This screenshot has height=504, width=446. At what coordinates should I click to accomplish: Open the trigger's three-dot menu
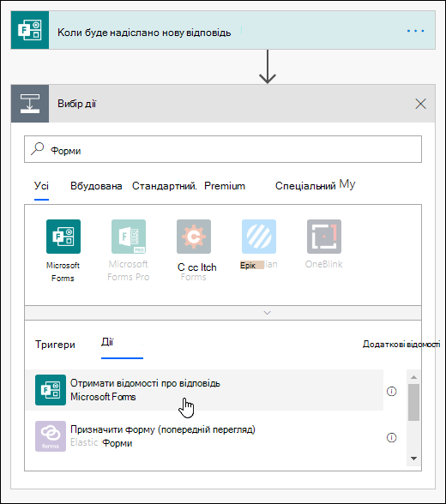point(415,31)
